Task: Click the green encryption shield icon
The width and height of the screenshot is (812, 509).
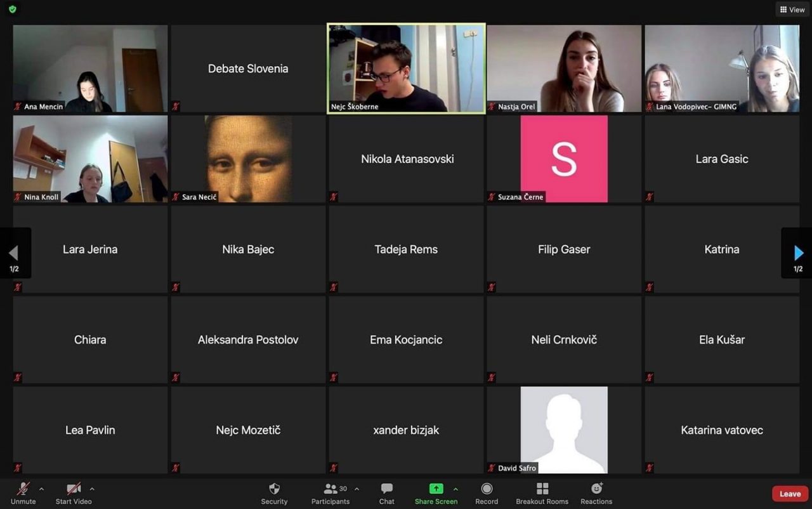Action: coord(12,9)
